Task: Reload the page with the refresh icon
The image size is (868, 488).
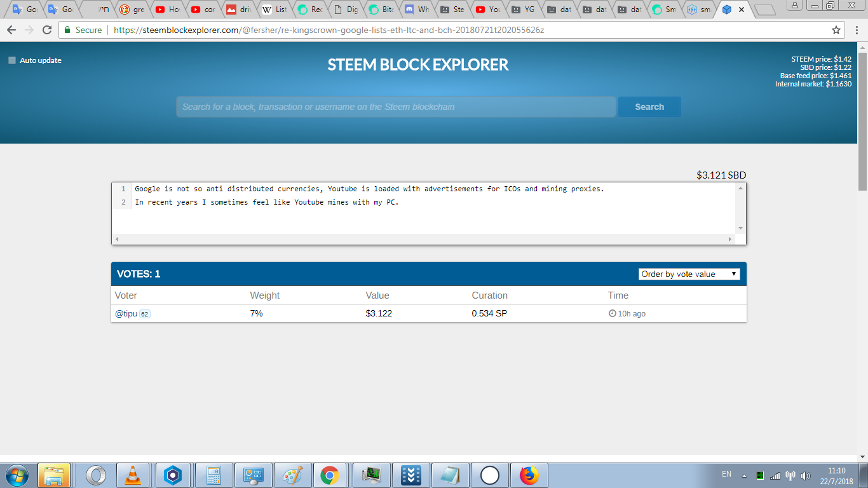Action: [46, 30]
